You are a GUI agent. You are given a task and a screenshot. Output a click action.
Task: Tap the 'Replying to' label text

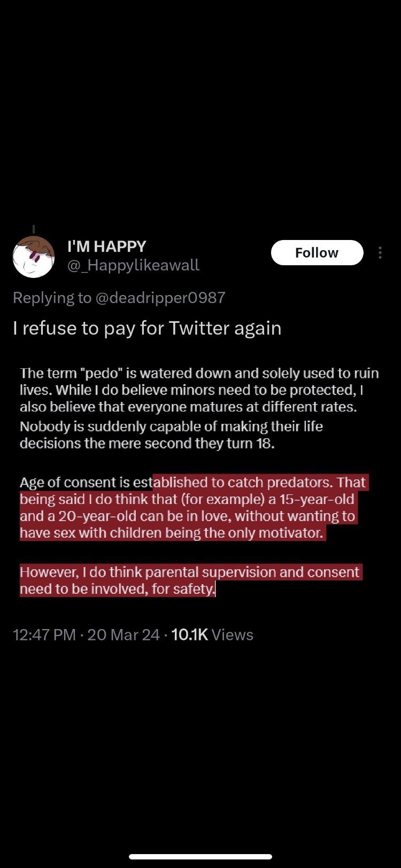pyautogui.click(x=52, y=298)
